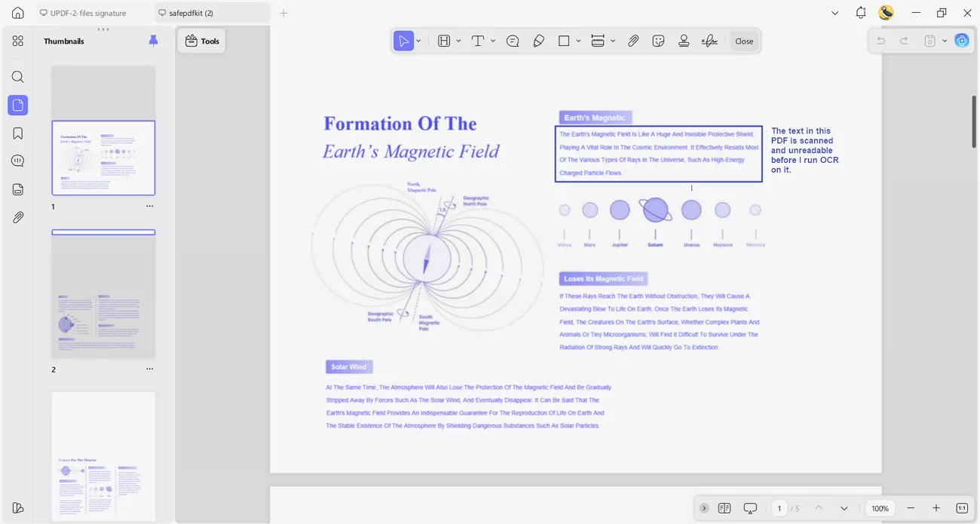
Task: Pin the Thumbnails panel
Action: click(x=153, y=41)
